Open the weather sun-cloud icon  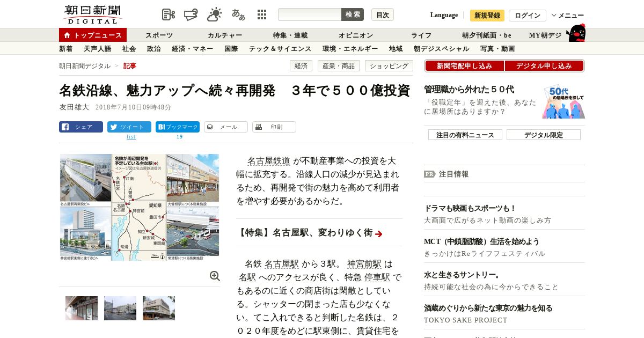click(215, 14)
